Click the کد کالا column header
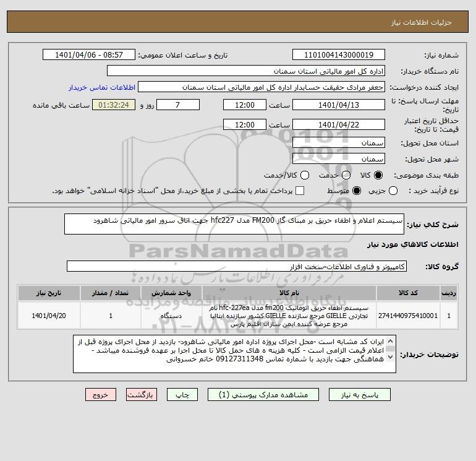The width and height of the screenshot is (476, 461). pos(408,293)
